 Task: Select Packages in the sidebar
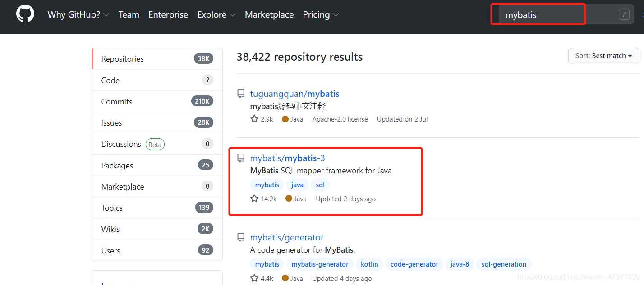tap(157, 165)
